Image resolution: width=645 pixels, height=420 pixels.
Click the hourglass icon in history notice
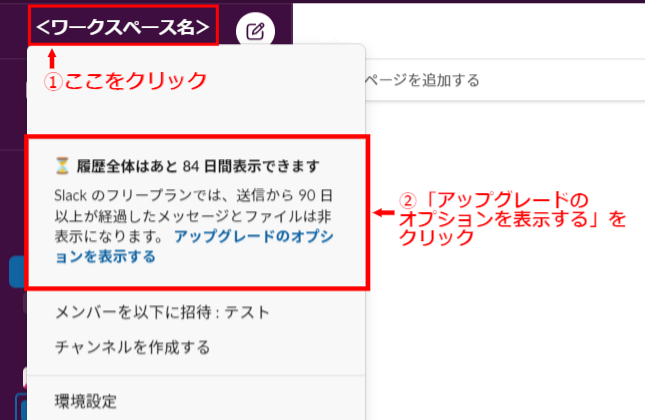tap(62, 166)
